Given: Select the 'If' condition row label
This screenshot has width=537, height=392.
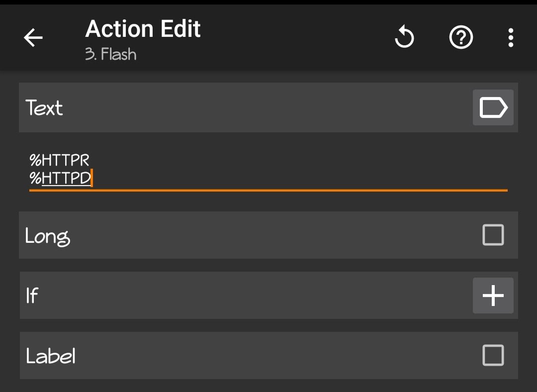Looking at the screenshot, I should pyautogui.click(x=32, y=295).
